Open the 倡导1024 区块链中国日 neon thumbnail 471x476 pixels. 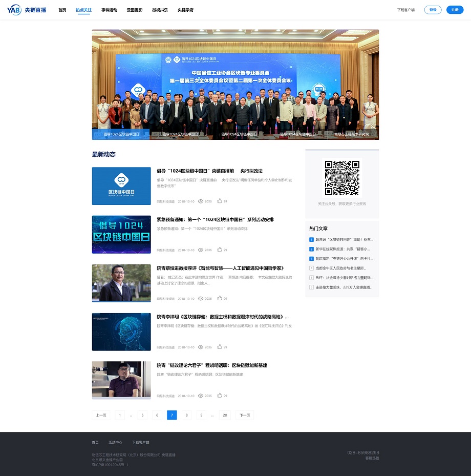[x=121, y=234]
